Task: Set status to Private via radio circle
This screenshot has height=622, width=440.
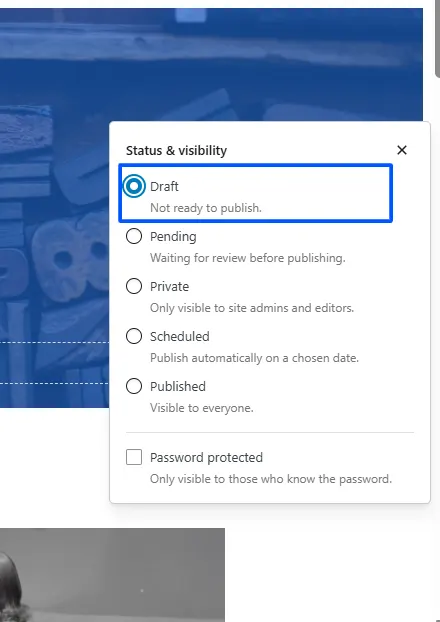Action: pyautogui.click(x=134, y=286)
